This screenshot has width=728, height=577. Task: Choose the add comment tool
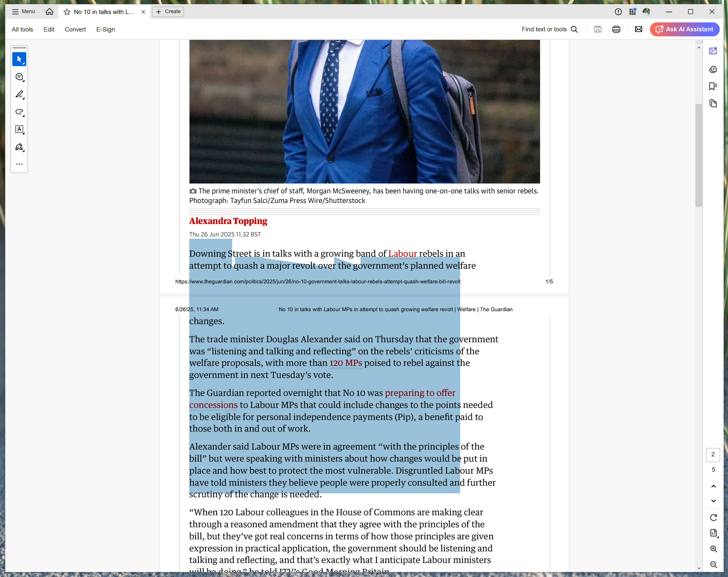click(19, 77)
